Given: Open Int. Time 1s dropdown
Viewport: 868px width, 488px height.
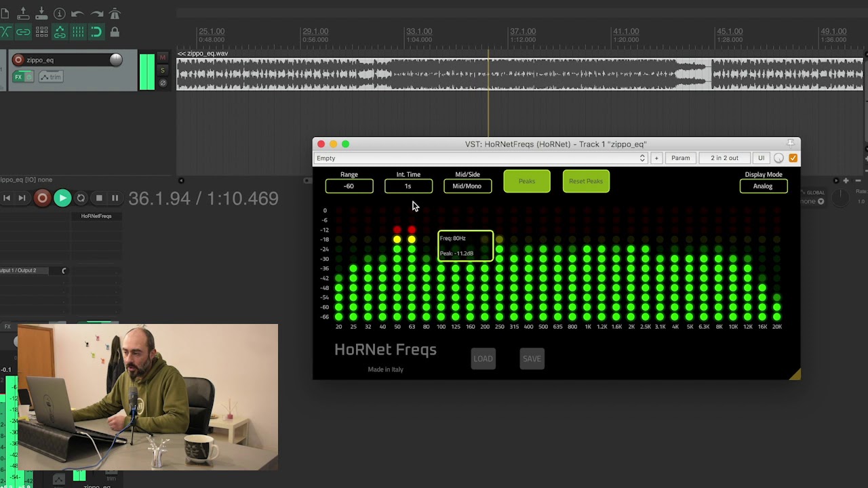Looking at the screenshot, I should tap(408, 186).
